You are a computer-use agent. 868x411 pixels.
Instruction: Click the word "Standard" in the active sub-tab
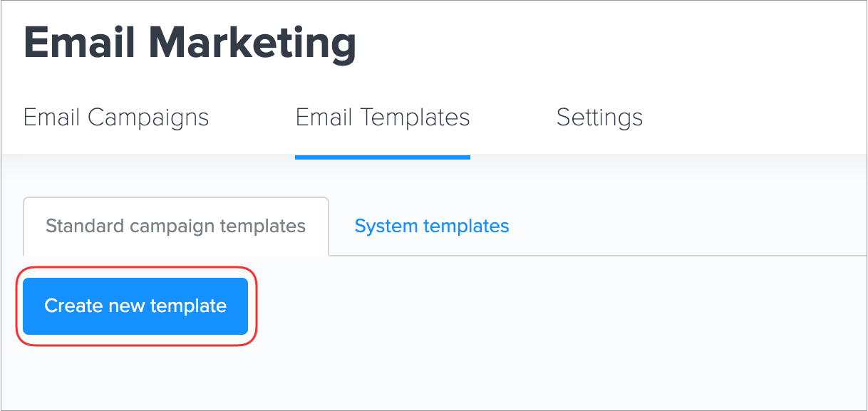pos(85,227)
